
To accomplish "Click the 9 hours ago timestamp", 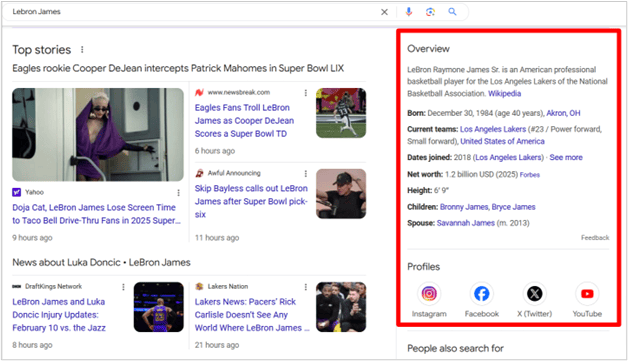I will (x=32, y=238).
